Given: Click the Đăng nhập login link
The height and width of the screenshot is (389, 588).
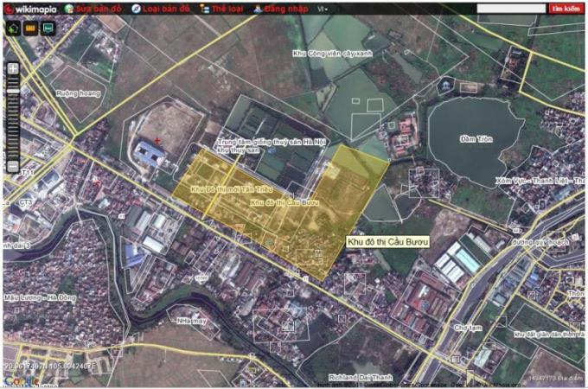Looking at the screenshot, I should tap(281, 8).
